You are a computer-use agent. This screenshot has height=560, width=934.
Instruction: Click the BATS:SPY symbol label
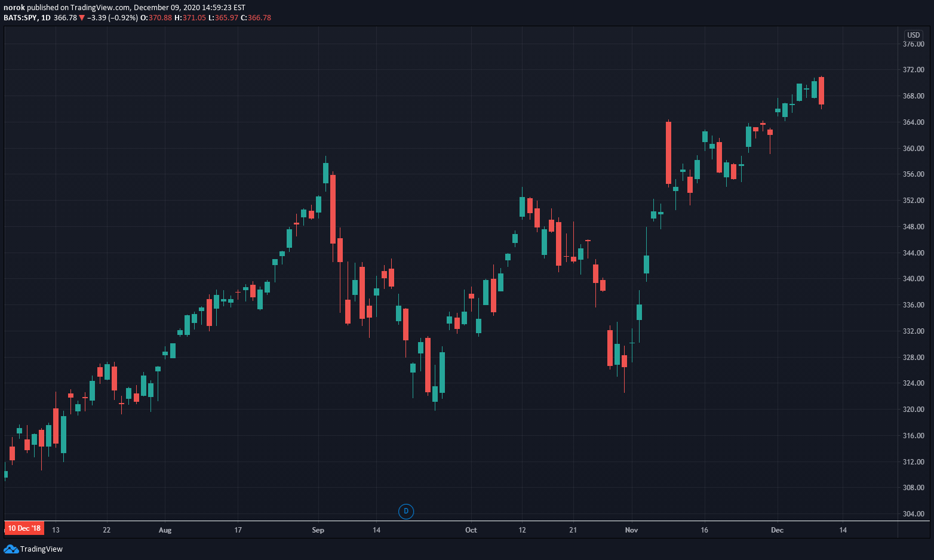pos(20,18)
